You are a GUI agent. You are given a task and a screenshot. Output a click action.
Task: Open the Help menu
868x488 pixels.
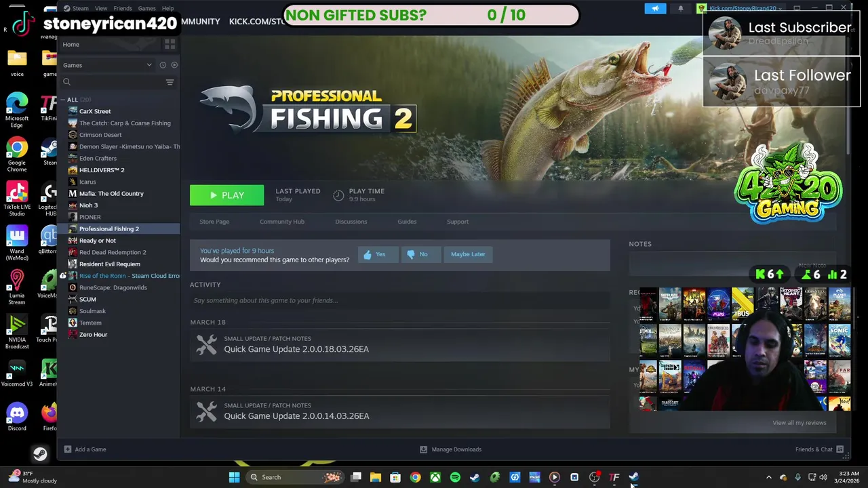(x=167, y=8)
